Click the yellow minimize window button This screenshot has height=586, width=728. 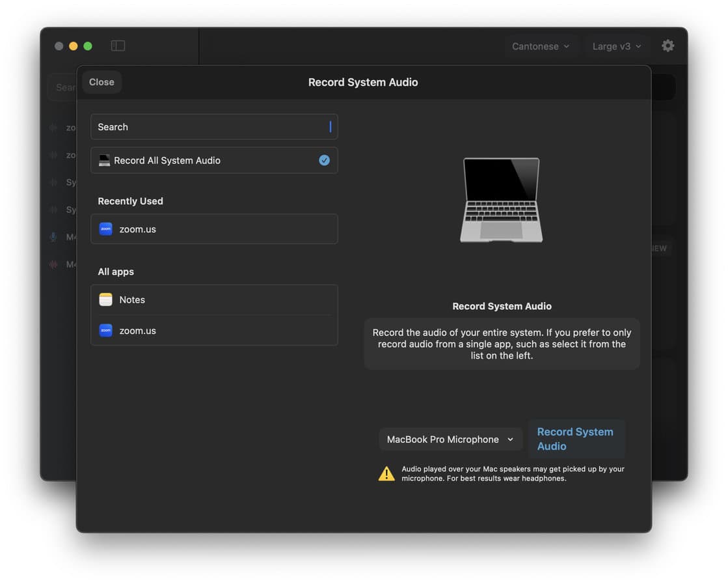click(73, 46)
